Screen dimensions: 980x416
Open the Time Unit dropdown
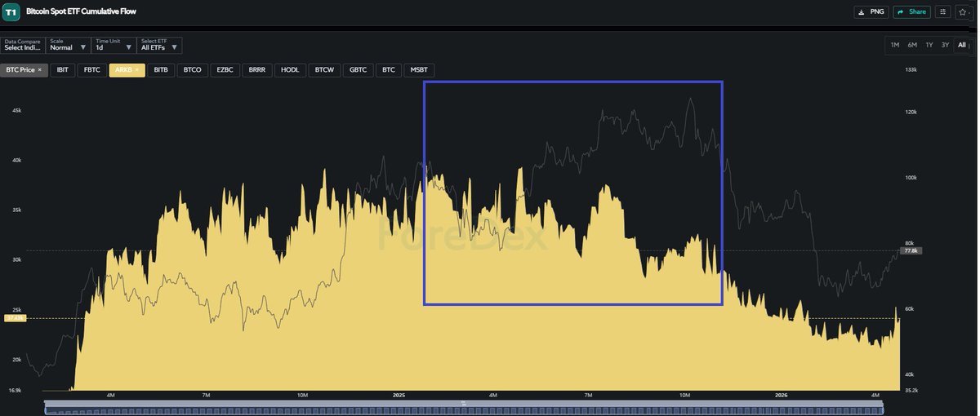coord(114,45)
